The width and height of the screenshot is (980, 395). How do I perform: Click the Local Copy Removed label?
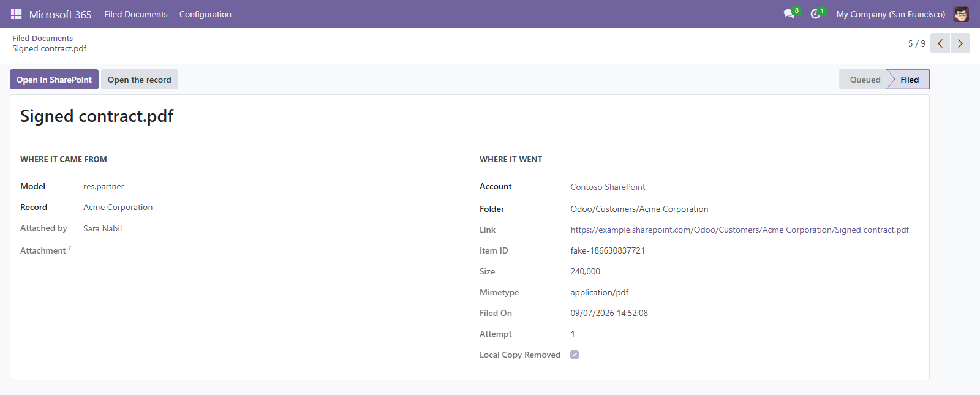(x=520, y=355)
